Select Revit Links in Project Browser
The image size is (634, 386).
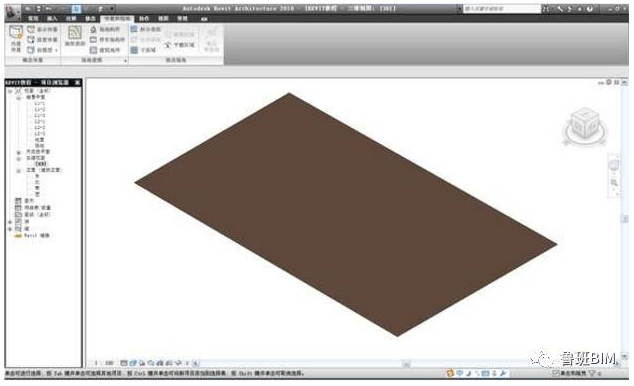click(x=36, y=236)
